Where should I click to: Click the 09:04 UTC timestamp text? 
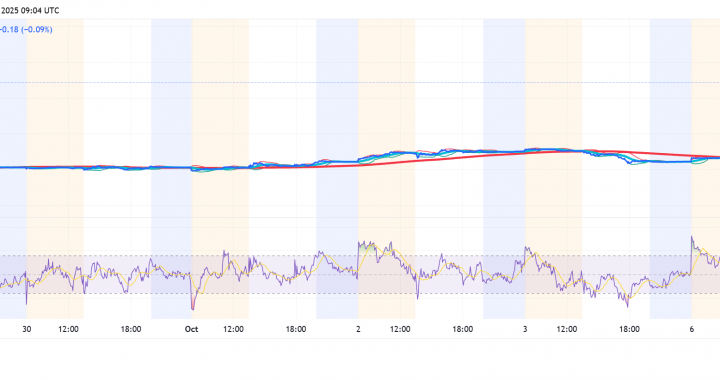pyautogui.click(x=39, y=10)
